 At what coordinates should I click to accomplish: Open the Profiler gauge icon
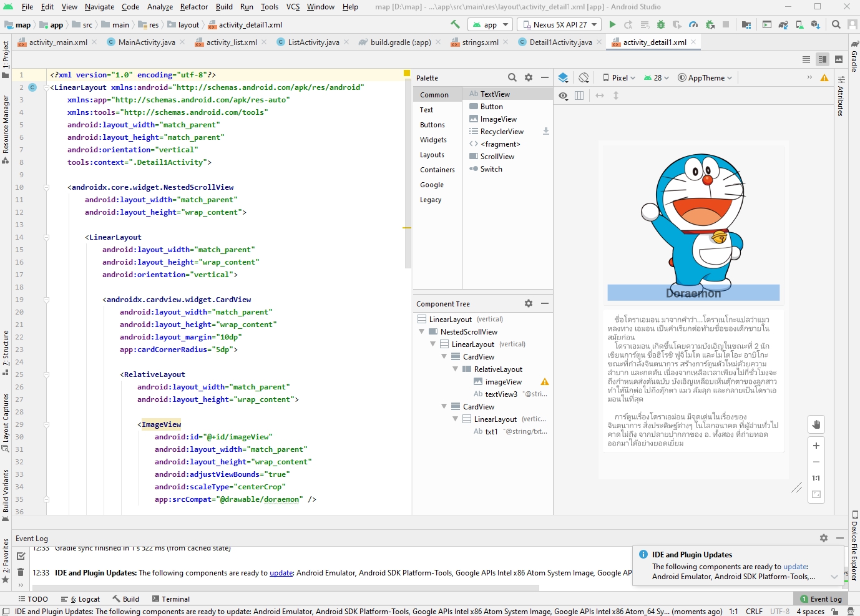point(693,24)
